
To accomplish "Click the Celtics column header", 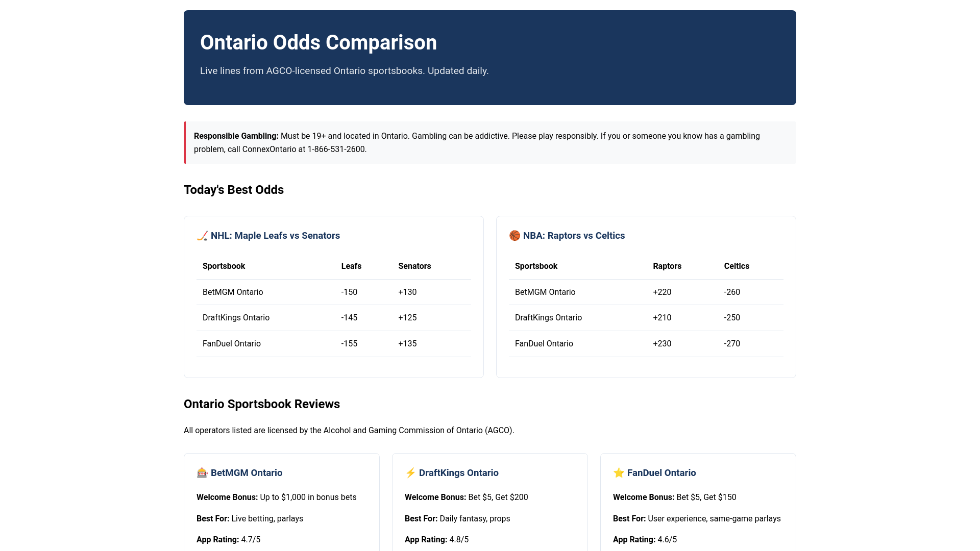I will coord(737,266).
